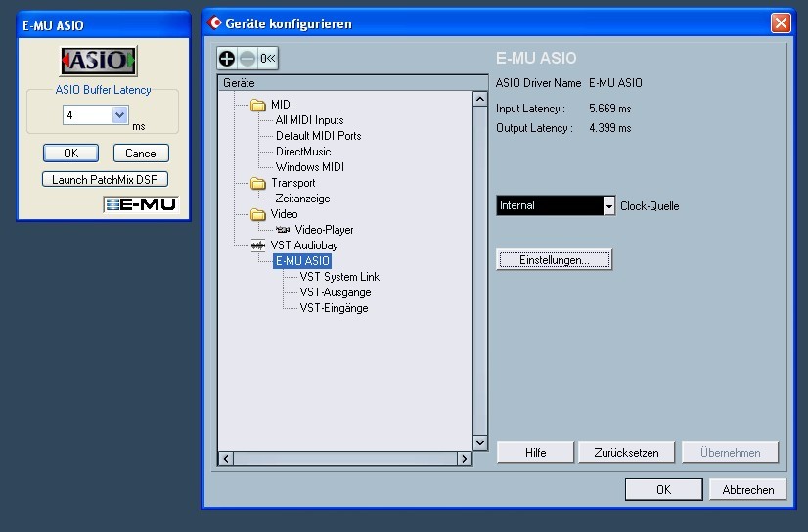This screenshot has width=808, height=532.
Task: Select DirectMusic in the device tree
Action: click(x=303, y=152)
